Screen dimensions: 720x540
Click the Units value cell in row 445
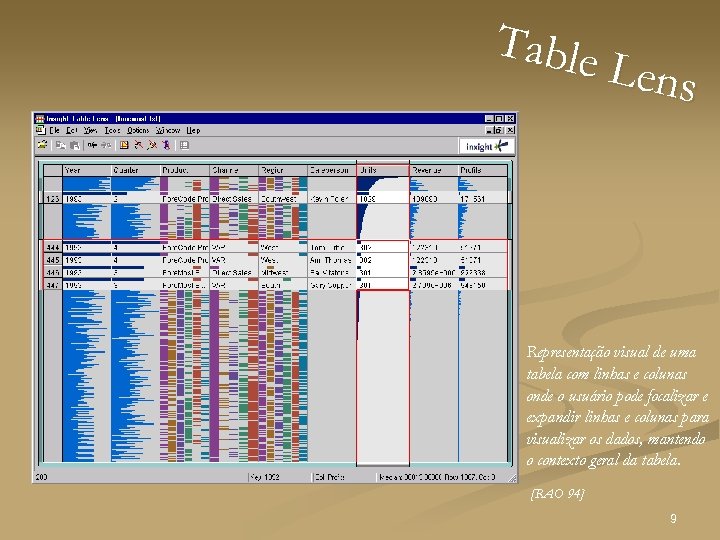(x=383, y=260)
